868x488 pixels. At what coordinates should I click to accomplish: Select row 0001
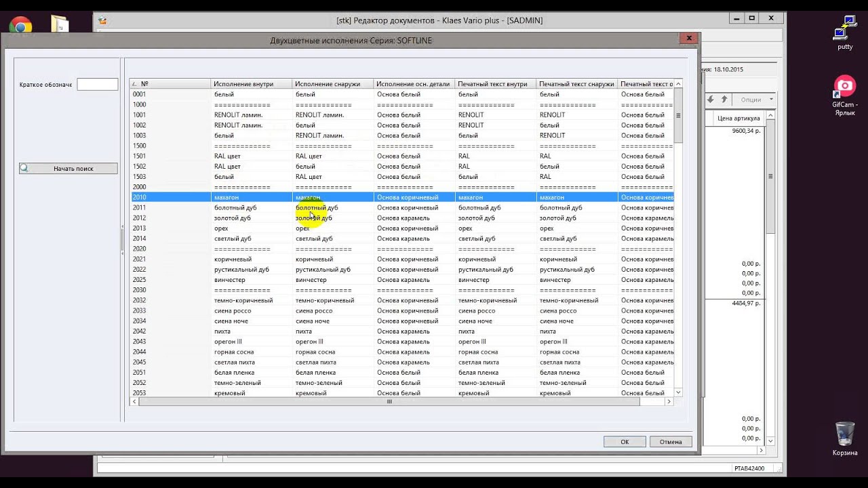coord(402,94)
